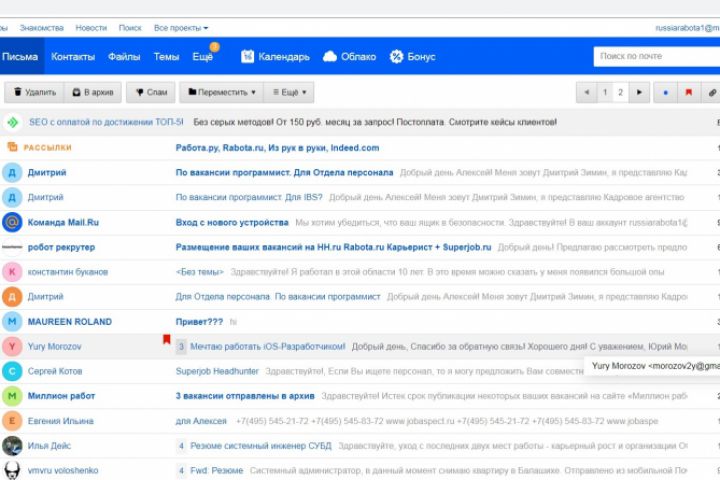Open the Поиск link in top bar
This screenshot has width=720, height=480.
[x=130, y=28]
